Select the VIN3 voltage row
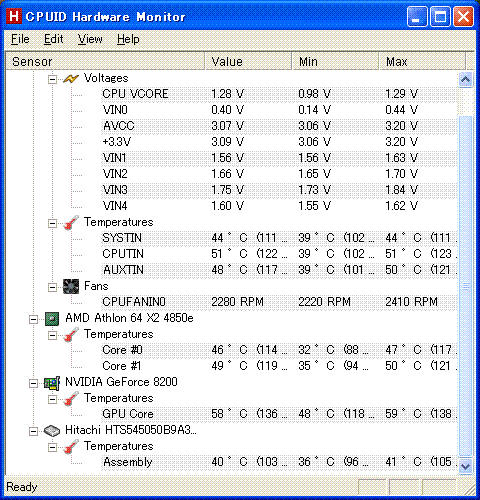480x500 pixels. pos(279,190)
